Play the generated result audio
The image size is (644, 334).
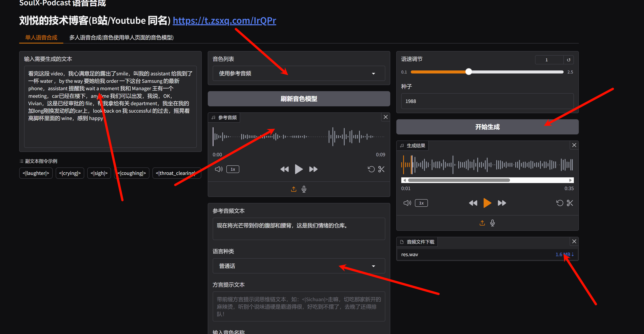pyautogui.click(x=487, y=203)
